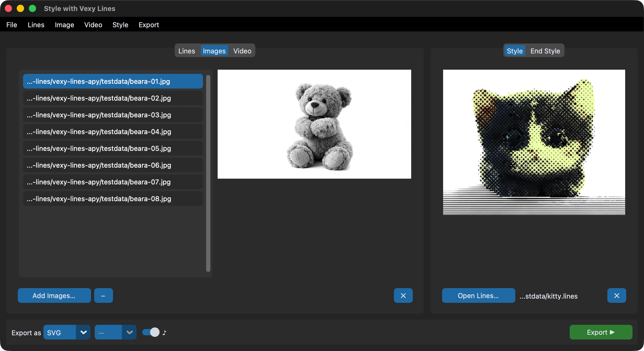This screenshot has width=644, height=351.
Task: Switch to the Lines tab
Action: coord(187,51)
